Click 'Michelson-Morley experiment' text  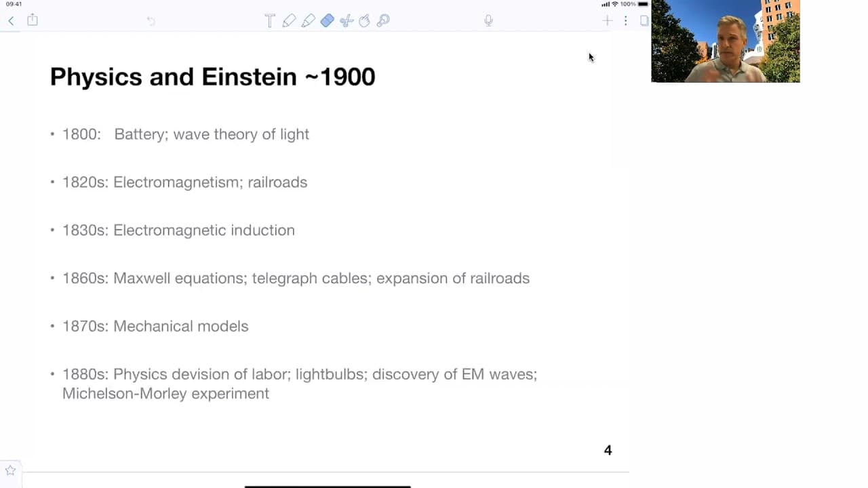(165, 394)
